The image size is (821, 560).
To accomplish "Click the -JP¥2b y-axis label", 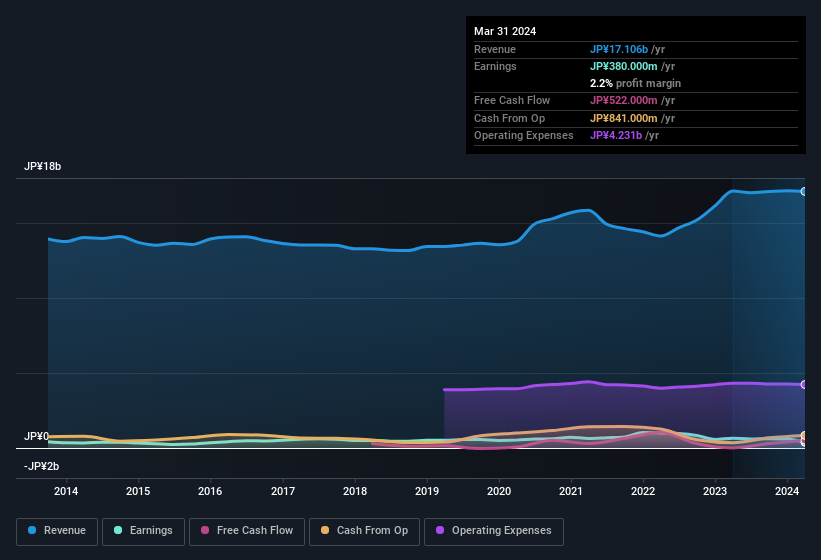I will (42, 466).
